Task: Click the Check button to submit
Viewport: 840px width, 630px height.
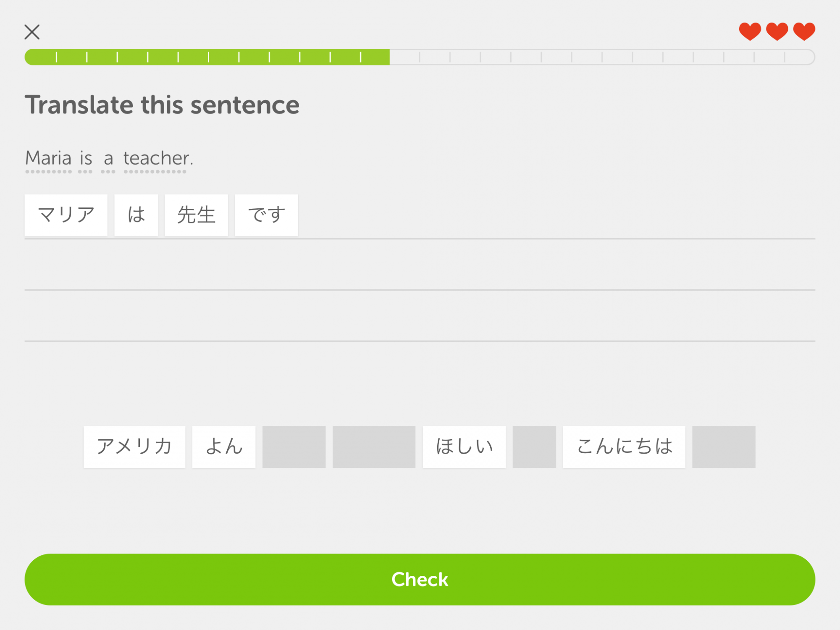Action: click(x=420, y=580)
